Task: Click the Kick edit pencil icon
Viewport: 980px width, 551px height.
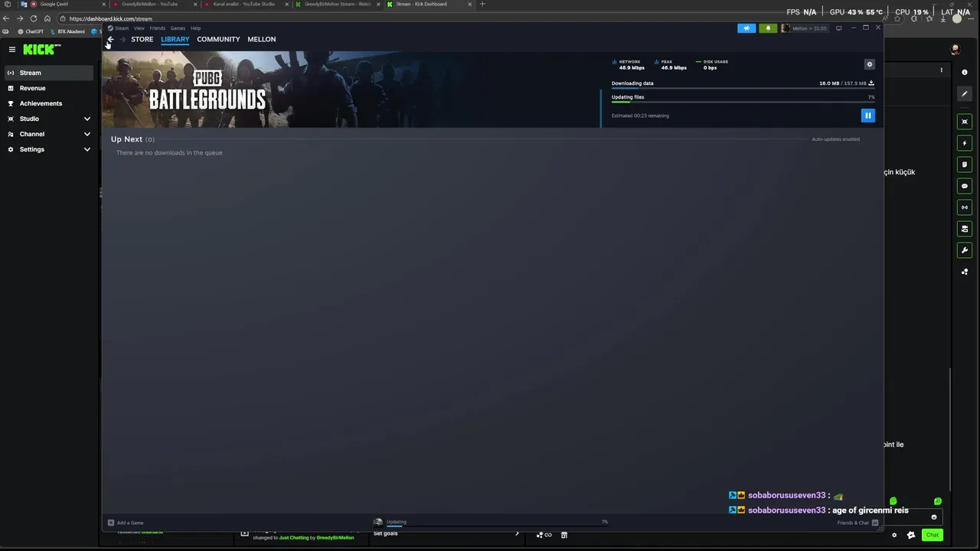Action: 965,93
